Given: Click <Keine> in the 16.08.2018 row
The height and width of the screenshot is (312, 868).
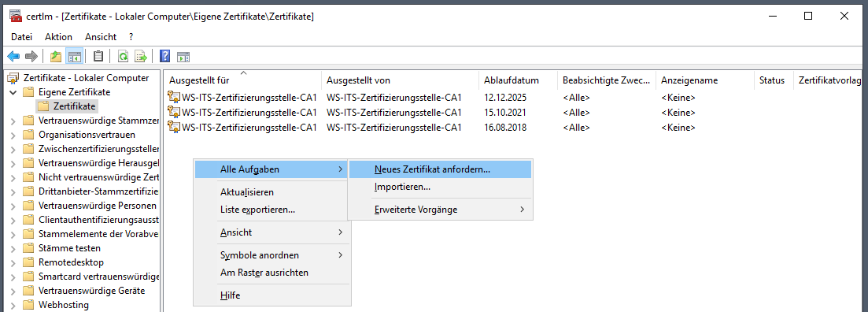Looking at the screenshot, I should (x=678, y=128).
